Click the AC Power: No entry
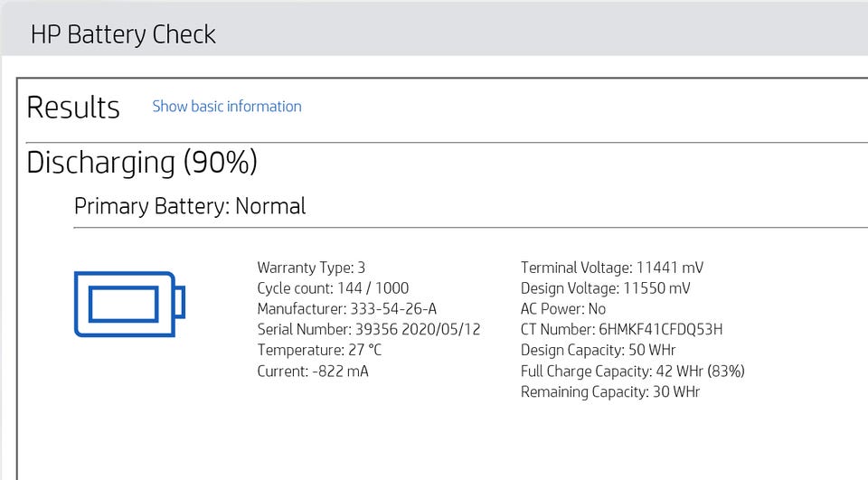Image resolution: width=868 pixels, height=480 pixels. [563, 309]
